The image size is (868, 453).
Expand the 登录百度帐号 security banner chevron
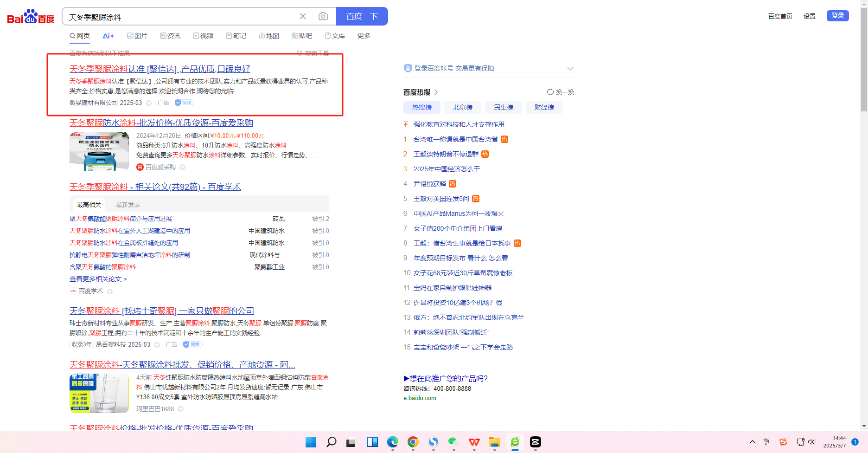(x=570, y=69)
